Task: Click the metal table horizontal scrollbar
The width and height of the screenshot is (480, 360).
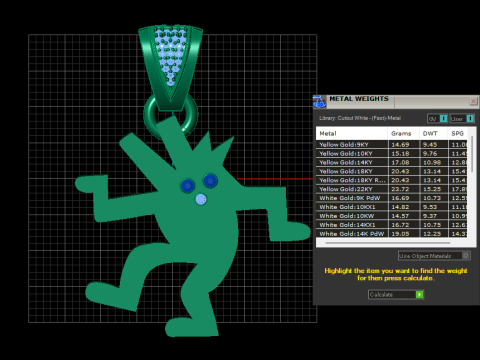Action: (388, 243)
